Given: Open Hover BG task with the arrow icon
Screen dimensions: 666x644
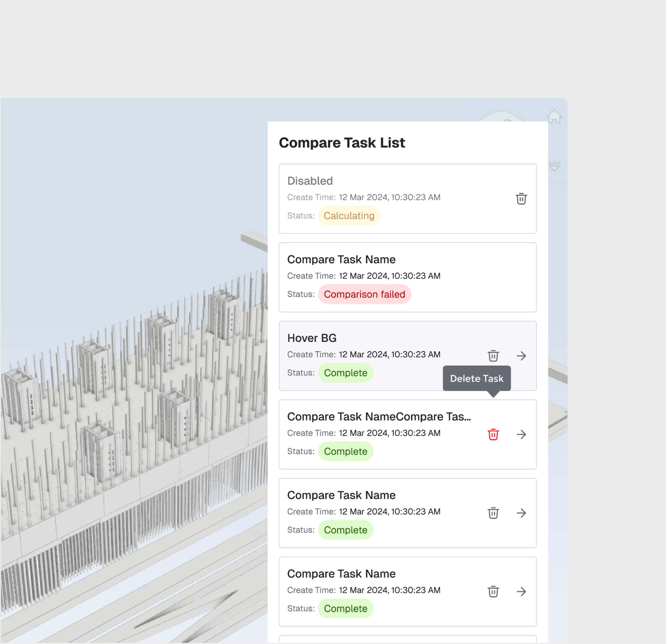Looking at the screenshot, I should pyautogui.click(x=522, y=356).
